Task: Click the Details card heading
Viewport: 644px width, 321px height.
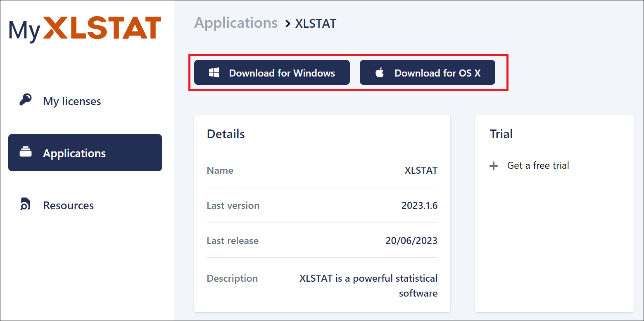Action: point(226,134)
